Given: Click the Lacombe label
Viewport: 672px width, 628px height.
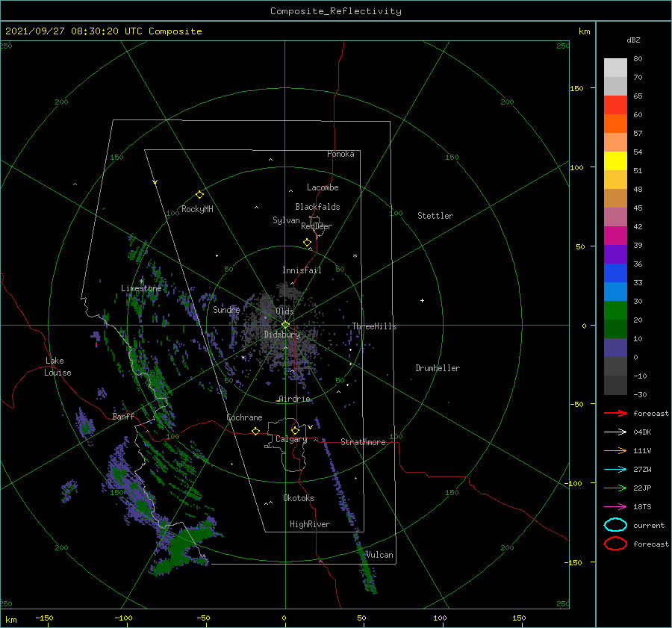Looking at the screenshot, I should point(323,187).
